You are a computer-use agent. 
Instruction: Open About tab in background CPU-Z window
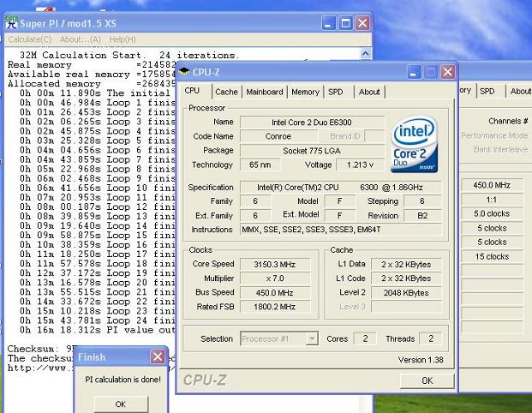click(x=520, y=92)
